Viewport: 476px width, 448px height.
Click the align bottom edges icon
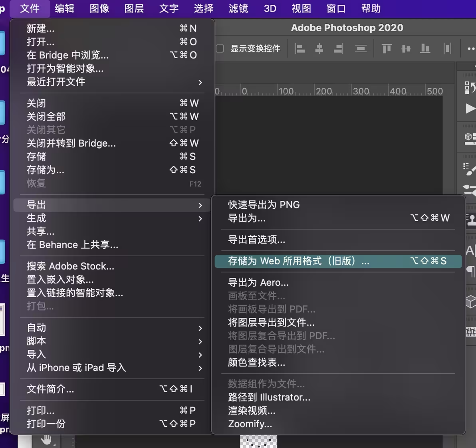425,49
